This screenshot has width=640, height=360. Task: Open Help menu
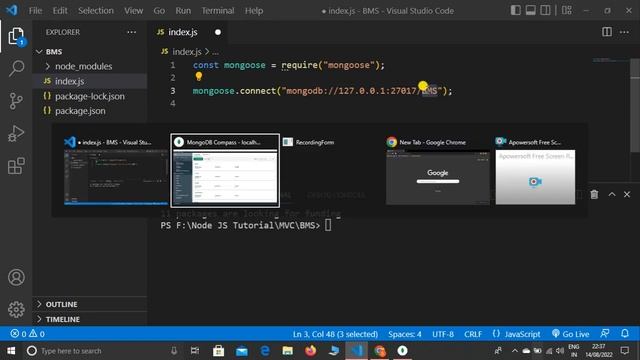coord(254,11)
